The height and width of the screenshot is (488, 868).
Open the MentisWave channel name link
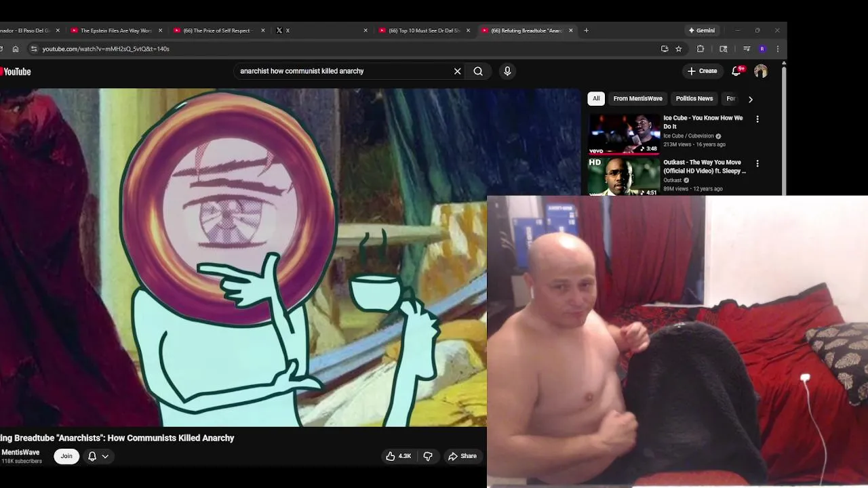click(20, 452)
